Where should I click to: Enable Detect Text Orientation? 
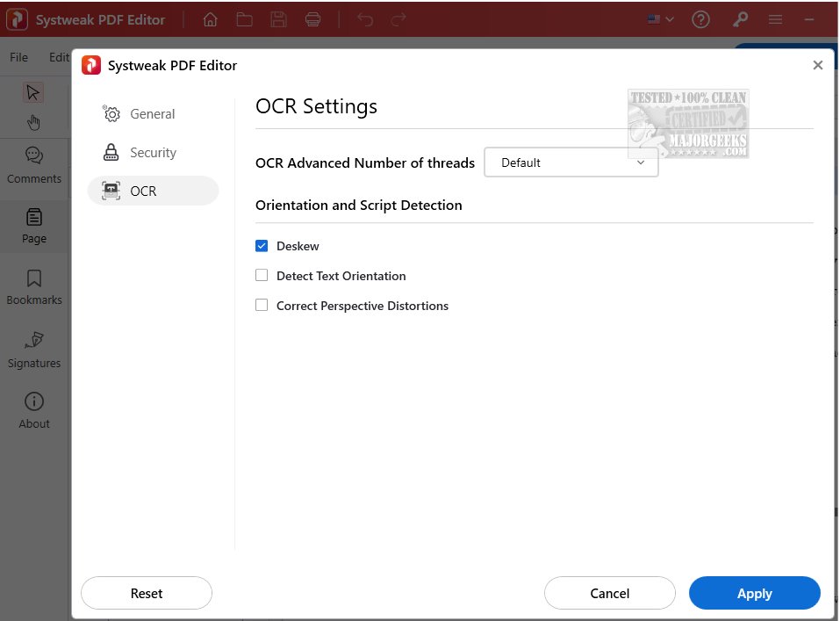(262, 276)
